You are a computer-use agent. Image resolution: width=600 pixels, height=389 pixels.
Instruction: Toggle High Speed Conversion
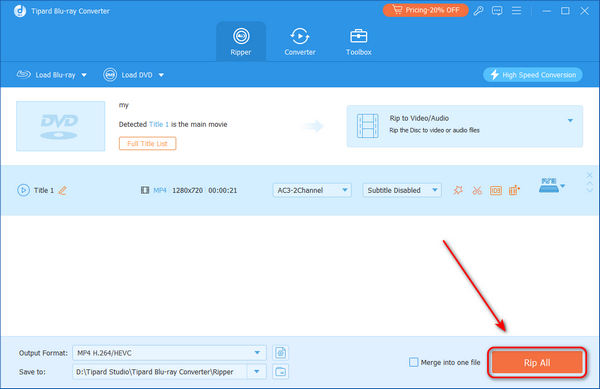coord(533,75)
